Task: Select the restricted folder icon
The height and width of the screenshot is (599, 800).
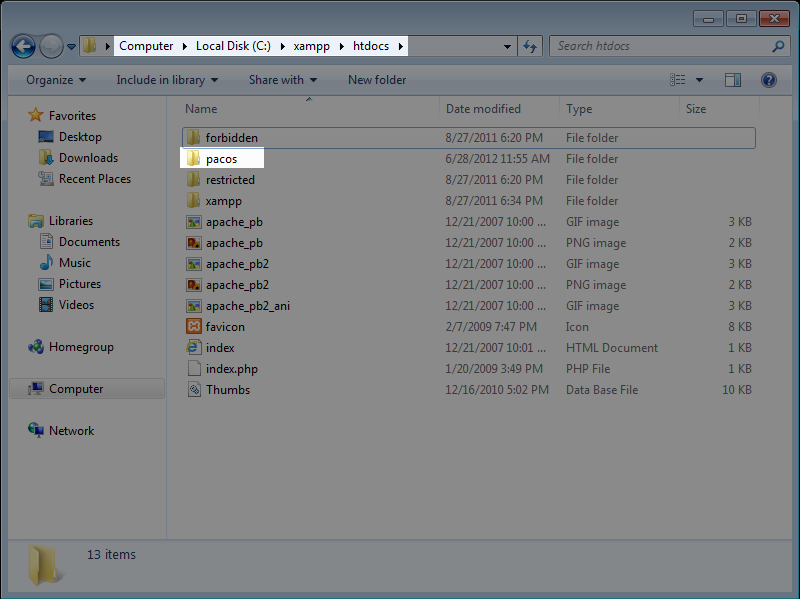Action: 193,179
